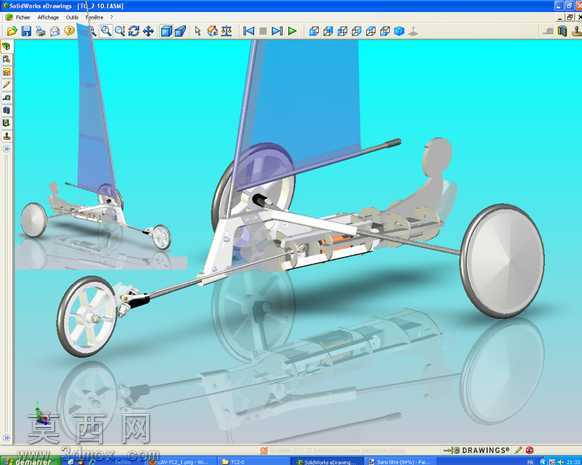Click the pencil icon in status bar
This screenshot has width=582, height=465.
click(518, 451)
